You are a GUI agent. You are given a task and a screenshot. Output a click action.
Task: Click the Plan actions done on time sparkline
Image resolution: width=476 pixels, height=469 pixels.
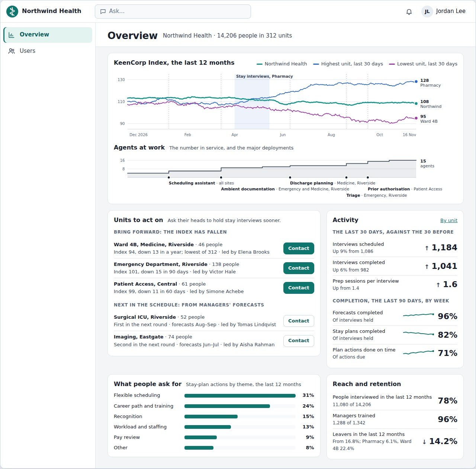click(x=418, y=352)
